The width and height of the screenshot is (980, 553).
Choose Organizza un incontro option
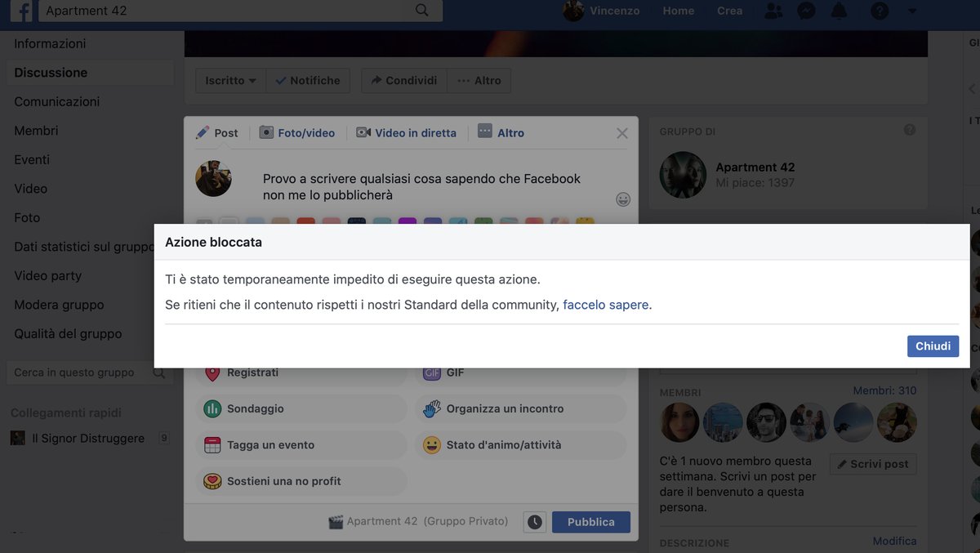[521, 408]
